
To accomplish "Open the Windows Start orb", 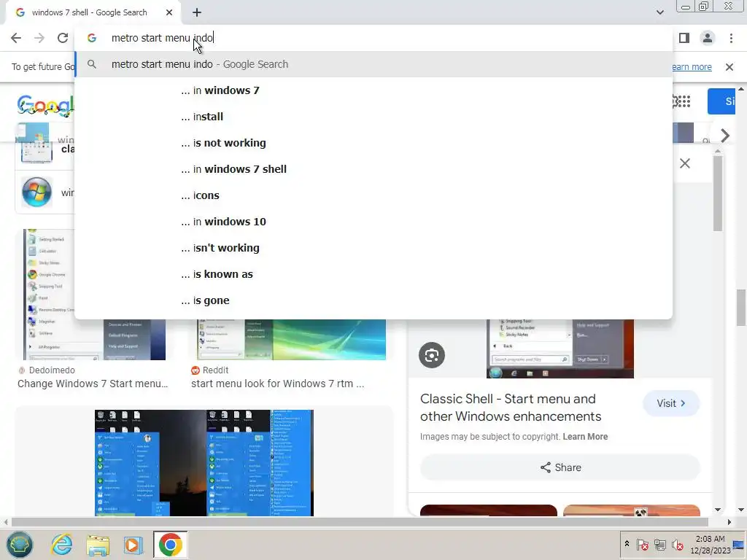I will pos(19,545).
